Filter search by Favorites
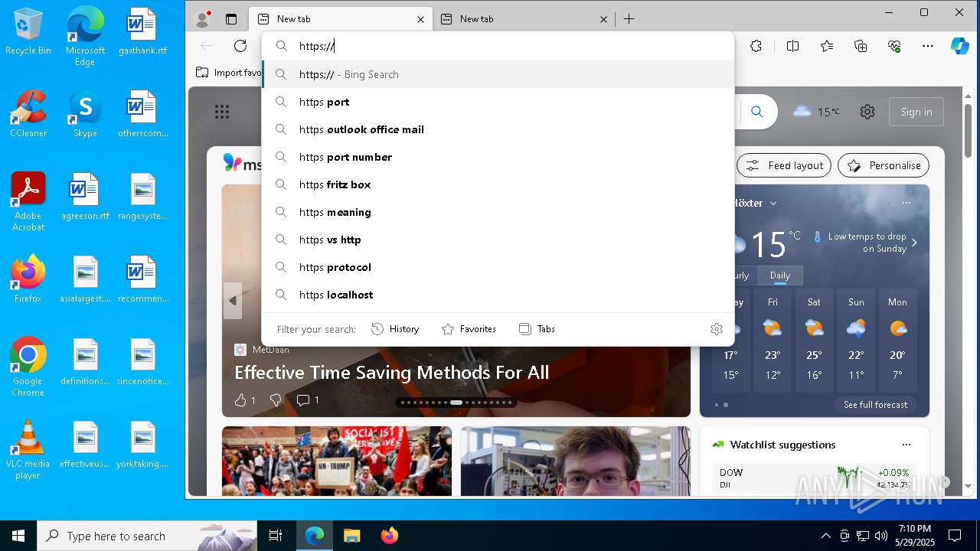The height and width of the screenshot is (551, 980). [x=469, y=329]
